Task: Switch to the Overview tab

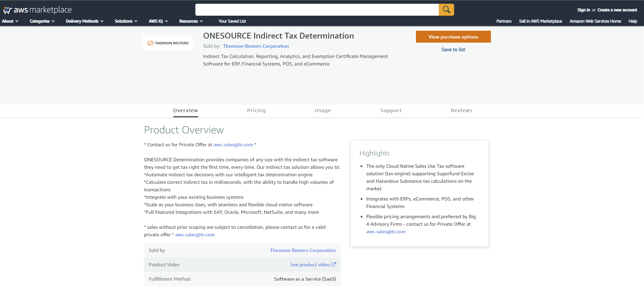Action: pos(185,110)
